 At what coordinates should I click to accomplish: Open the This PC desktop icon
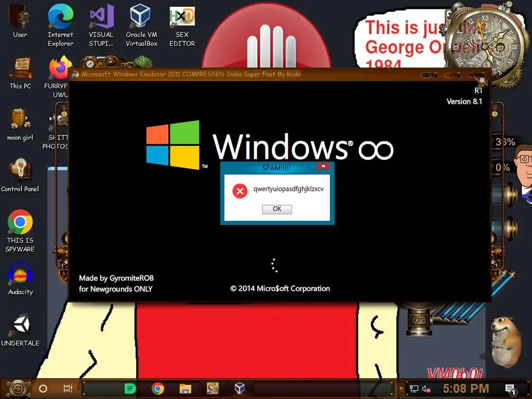coord(20,73)
